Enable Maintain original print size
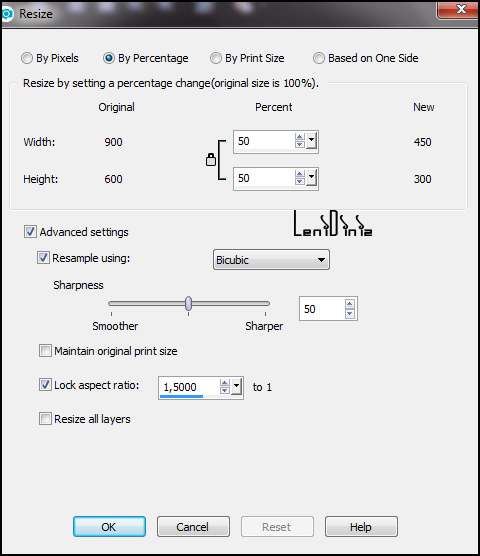This screenshot has height=556, width=480. tap(45, 351)
